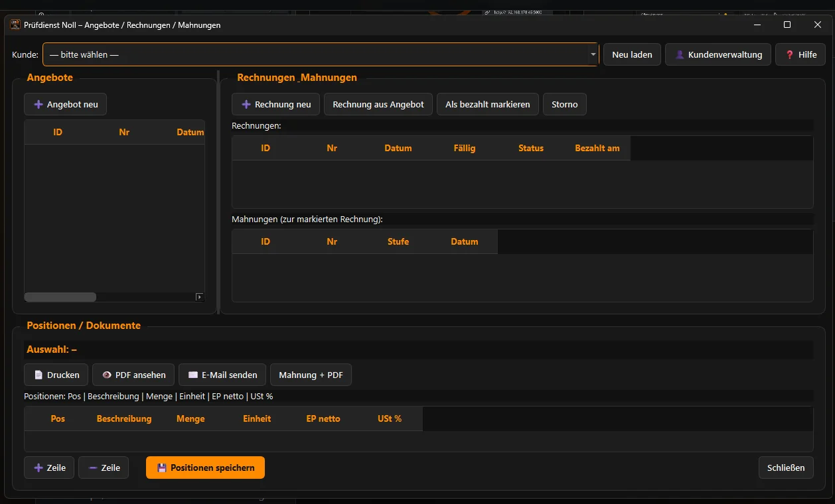
Task: Click the ID header in Rechnungen table
Action: (x=266, y=148)
